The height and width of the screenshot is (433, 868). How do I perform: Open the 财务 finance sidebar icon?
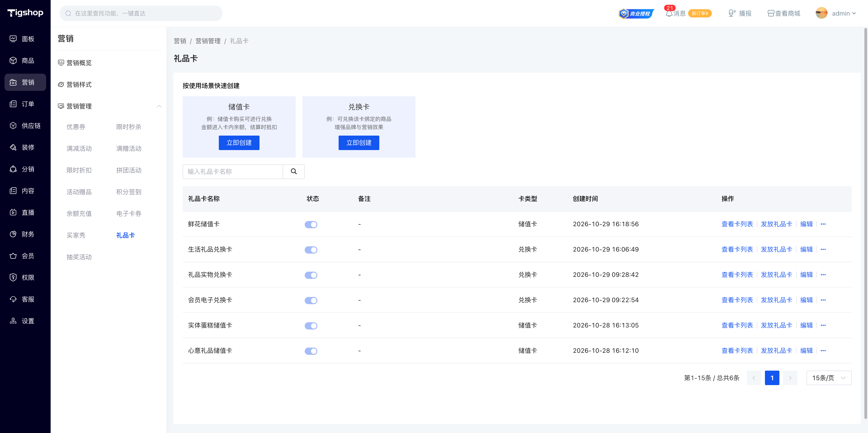click(13, 234)
